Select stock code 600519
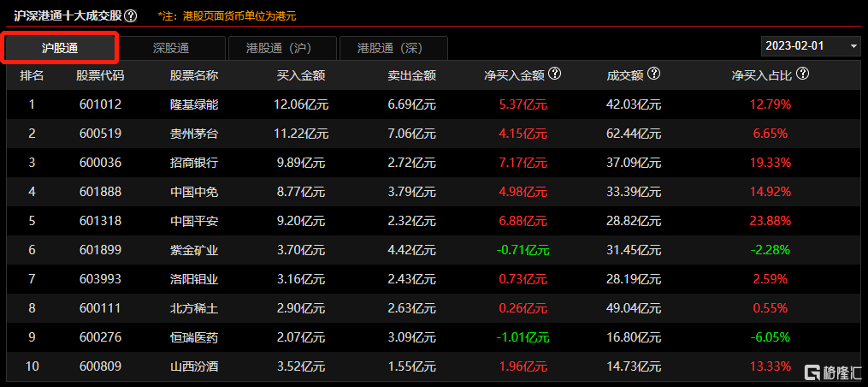868x387 pixels. (x=100, y=134)
